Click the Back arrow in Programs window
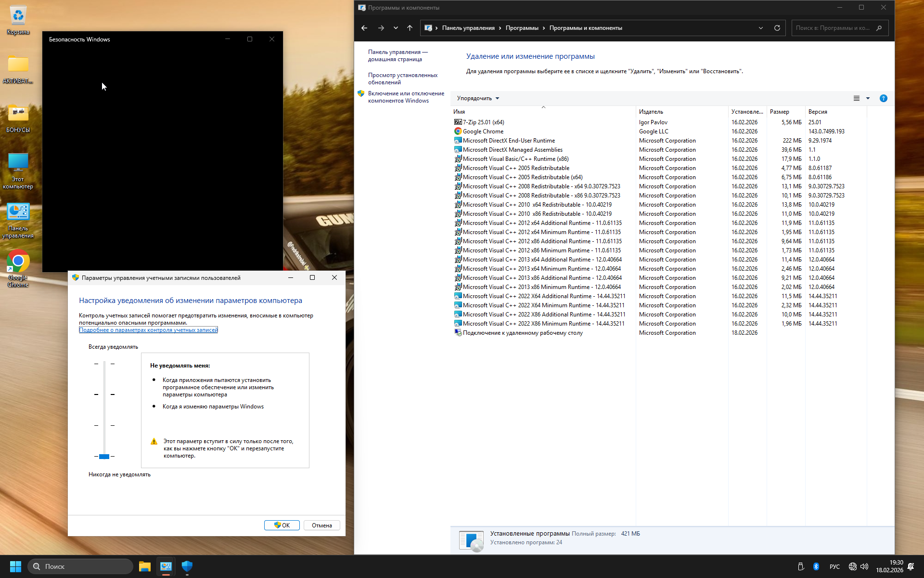This screenshot has width=924, height=578. [x=364, y=28]
